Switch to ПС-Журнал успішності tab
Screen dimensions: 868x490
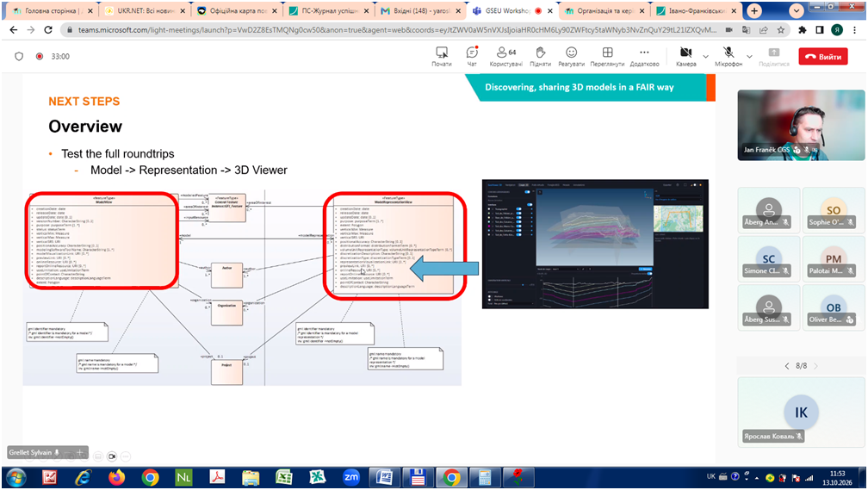pyautogui.click(x=330, y=10)
